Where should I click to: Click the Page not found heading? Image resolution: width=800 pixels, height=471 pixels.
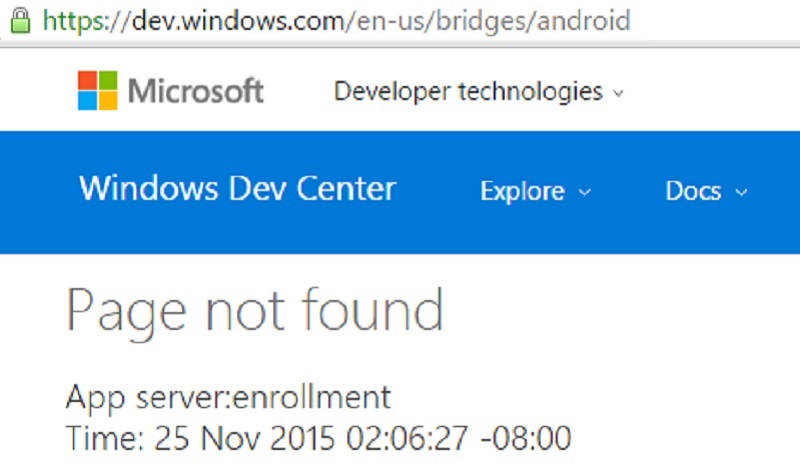[255, 311]
